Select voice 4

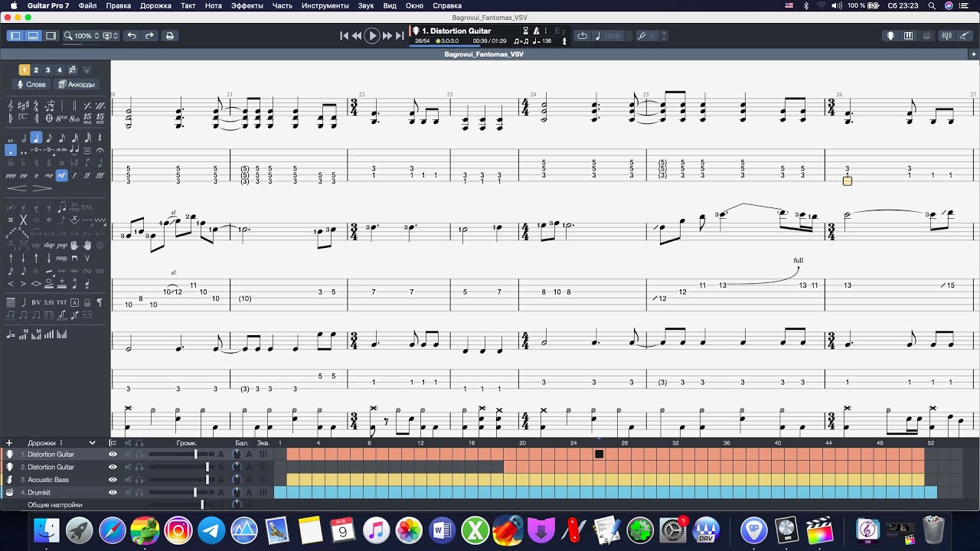point(59,70)
